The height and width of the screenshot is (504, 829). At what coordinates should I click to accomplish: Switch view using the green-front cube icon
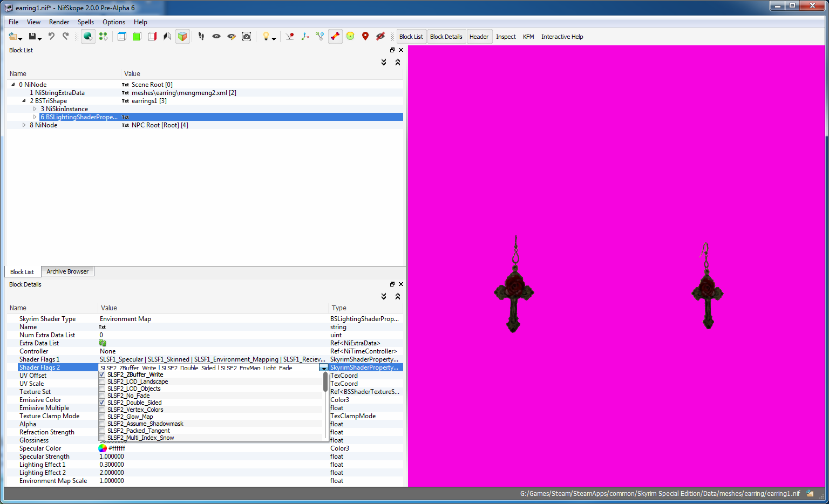(137, 36)
